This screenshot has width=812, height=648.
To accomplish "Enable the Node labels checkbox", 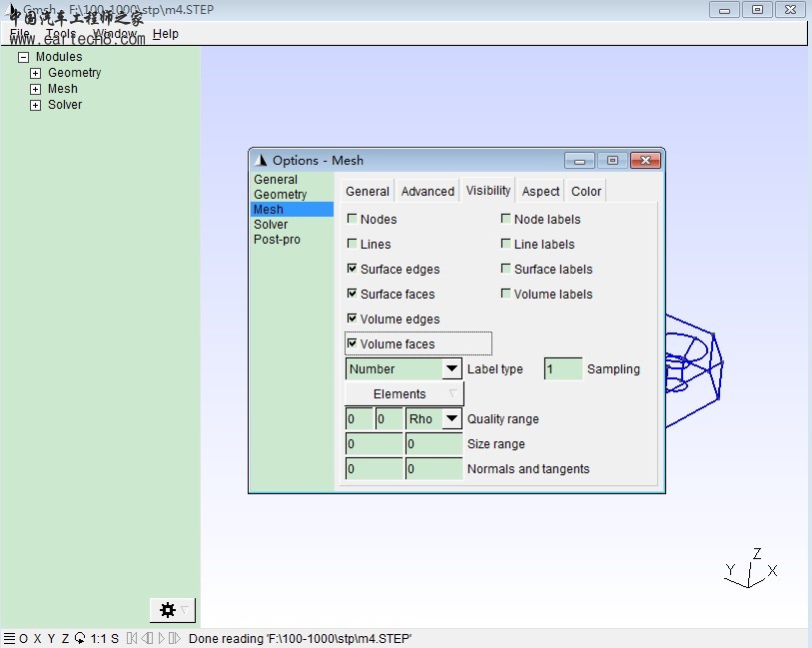I will click(506, 219).
